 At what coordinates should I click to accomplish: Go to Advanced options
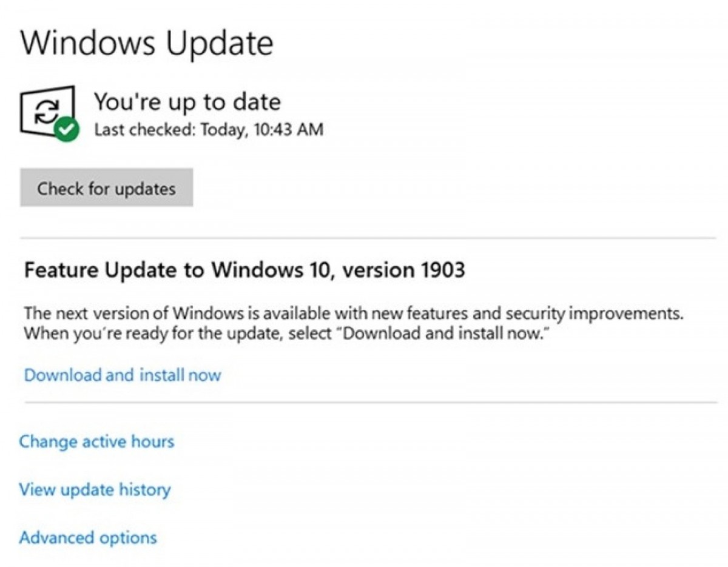[x=88, y=537]
